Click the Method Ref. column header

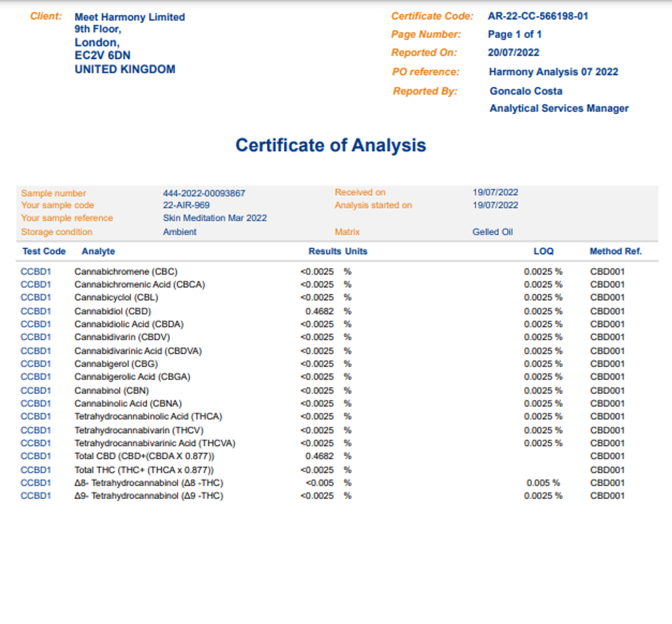click(615, 251)
